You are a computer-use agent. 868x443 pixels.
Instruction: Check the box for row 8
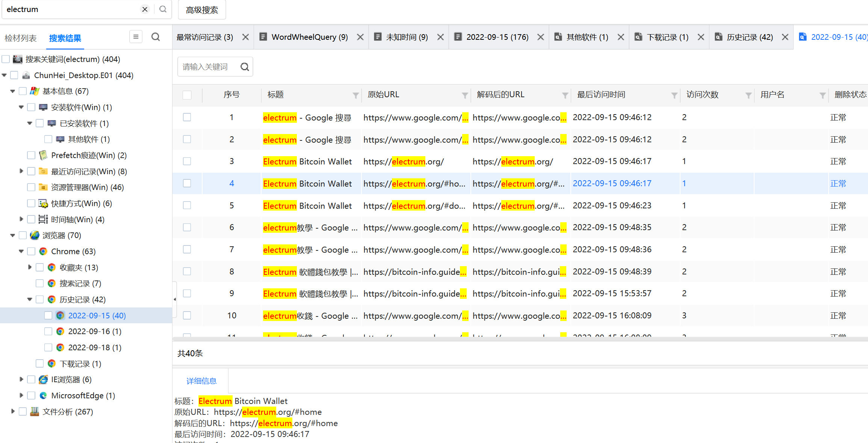pyautogui.click(x=187, y=271)
